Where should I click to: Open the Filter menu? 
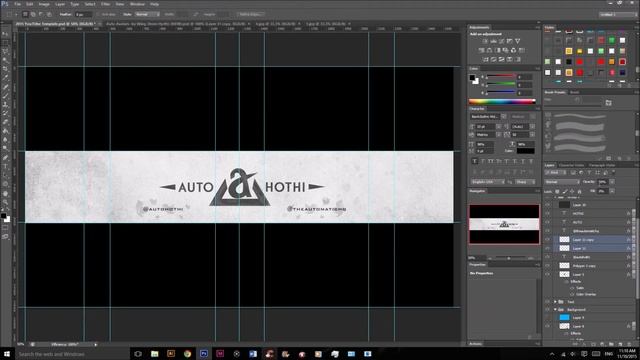[105, 4]
